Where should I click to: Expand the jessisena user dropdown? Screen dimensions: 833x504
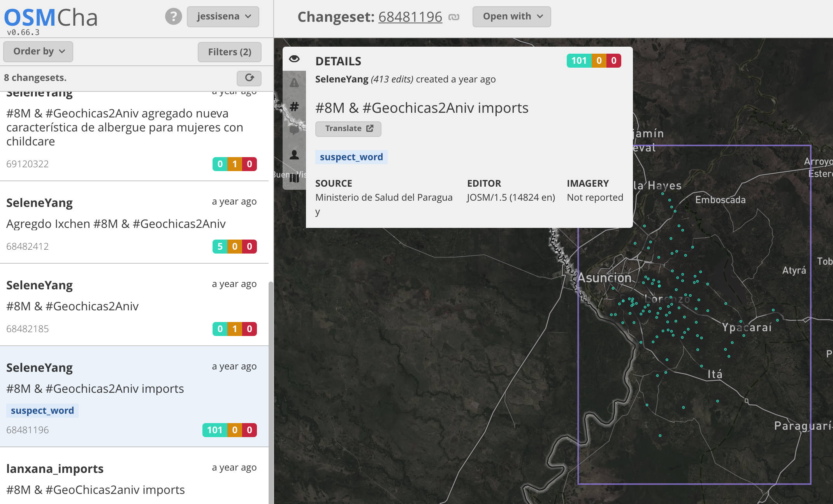223,16
